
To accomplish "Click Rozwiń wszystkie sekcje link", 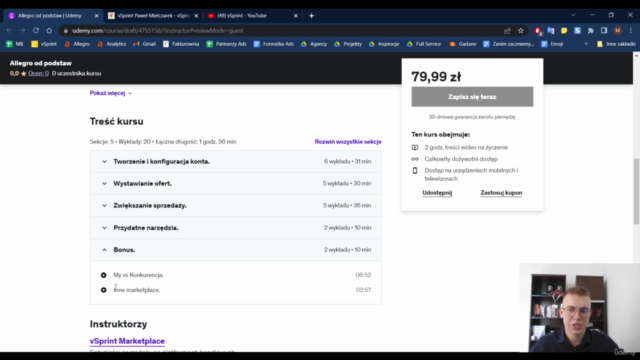I will (x=348, y=142).
